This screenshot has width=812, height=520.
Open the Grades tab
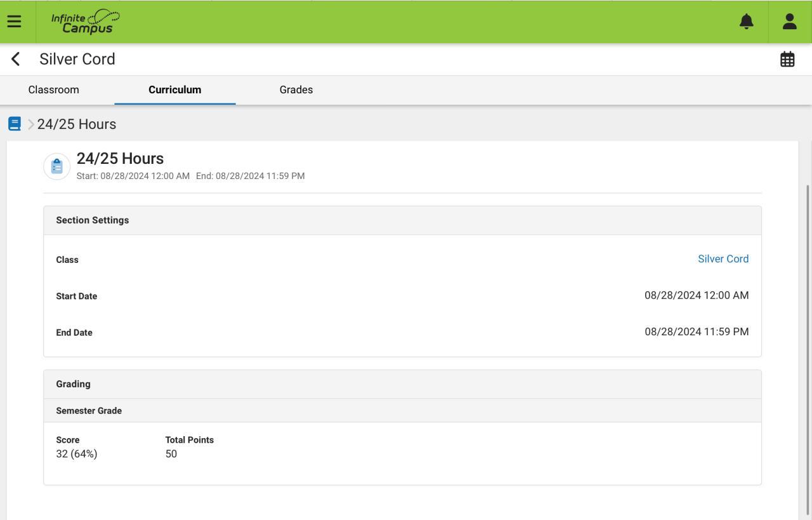pos(296,90)
